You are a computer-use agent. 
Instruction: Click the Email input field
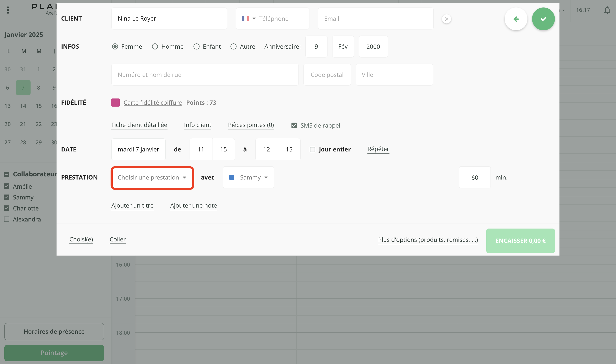tap(375, 19)
